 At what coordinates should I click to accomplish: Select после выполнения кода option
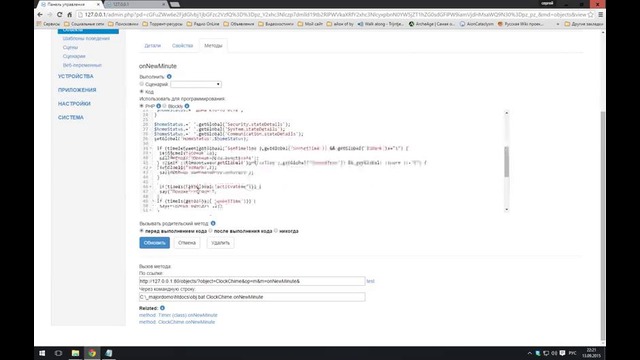coord(211,231)
